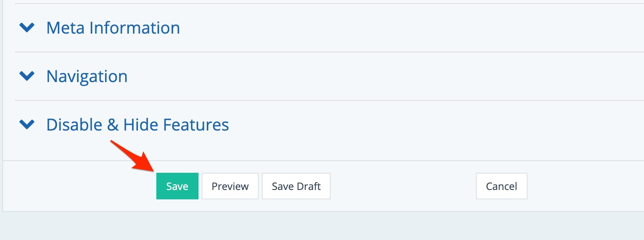Expand the Meta Information section heading

click(x=113, y=28)
